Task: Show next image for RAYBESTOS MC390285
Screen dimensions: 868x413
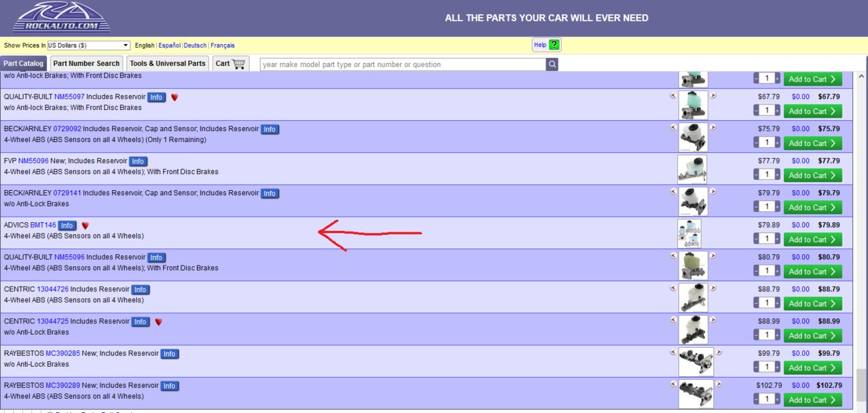Action: (719, 353)
